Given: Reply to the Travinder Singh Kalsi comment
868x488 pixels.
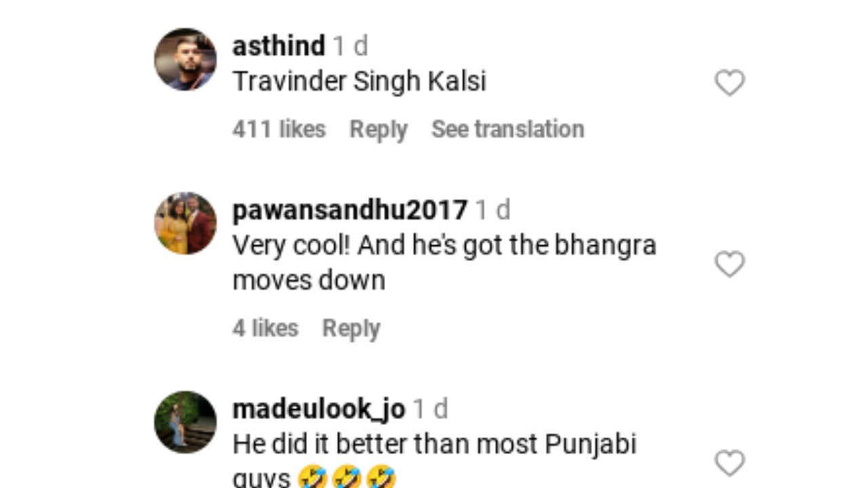Looking at the screenshot, I should [x=378, y=129].
